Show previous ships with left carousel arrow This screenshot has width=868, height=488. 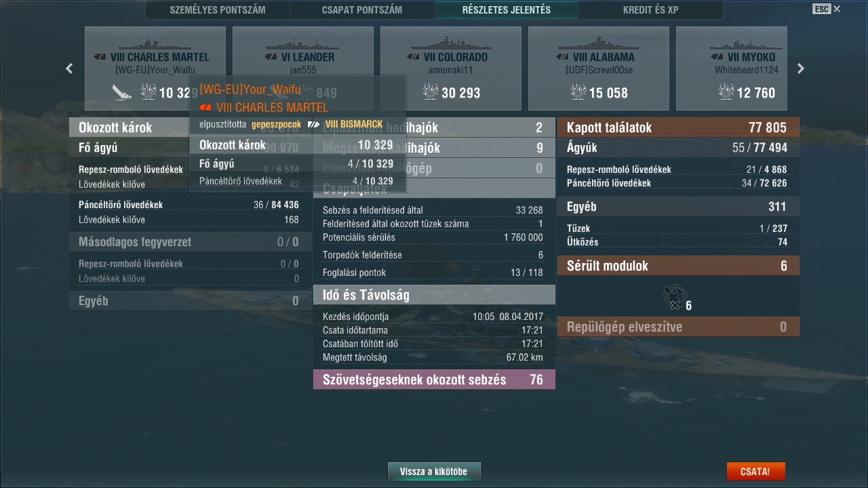coord(69,68)
